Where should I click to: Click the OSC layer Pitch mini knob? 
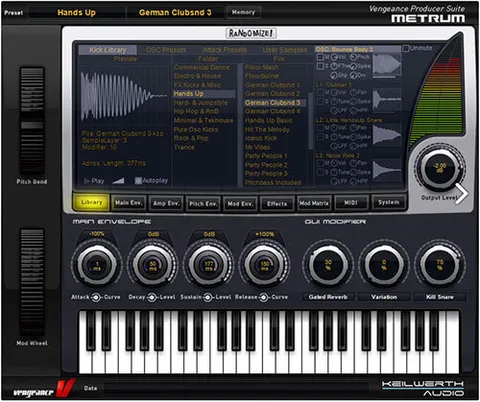(x=353, y=57)
